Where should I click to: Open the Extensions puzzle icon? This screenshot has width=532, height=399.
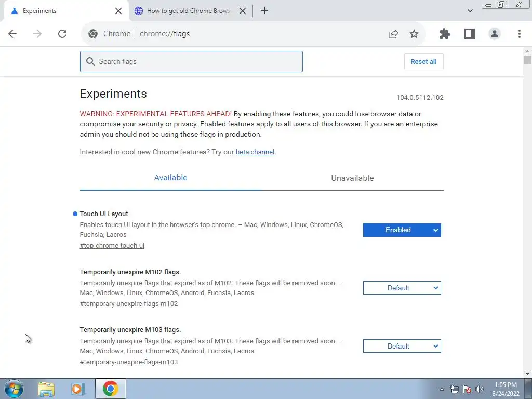click(x=445, y=34)
